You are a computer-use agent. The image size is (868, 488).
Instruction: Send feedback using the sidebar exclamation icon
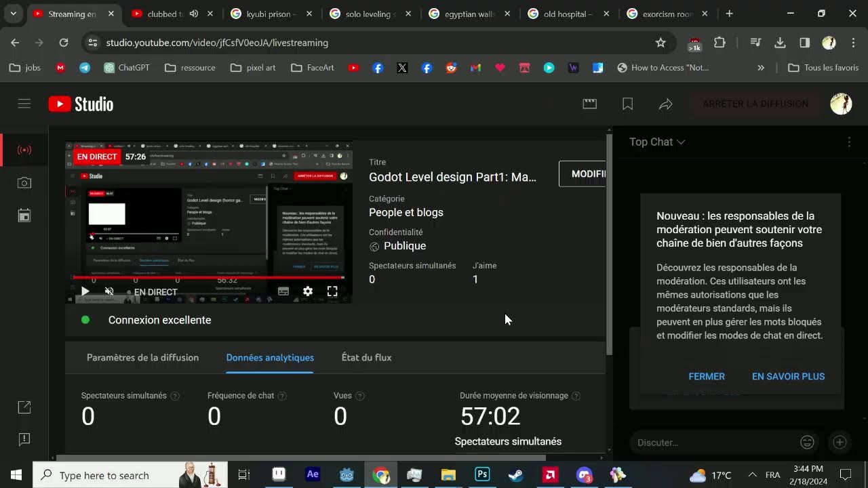click(x=24, y=439)
